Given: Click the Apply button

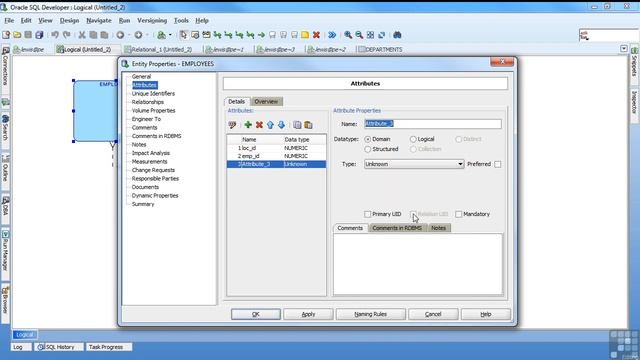Looking at the screenshot, I should point(308,314).
